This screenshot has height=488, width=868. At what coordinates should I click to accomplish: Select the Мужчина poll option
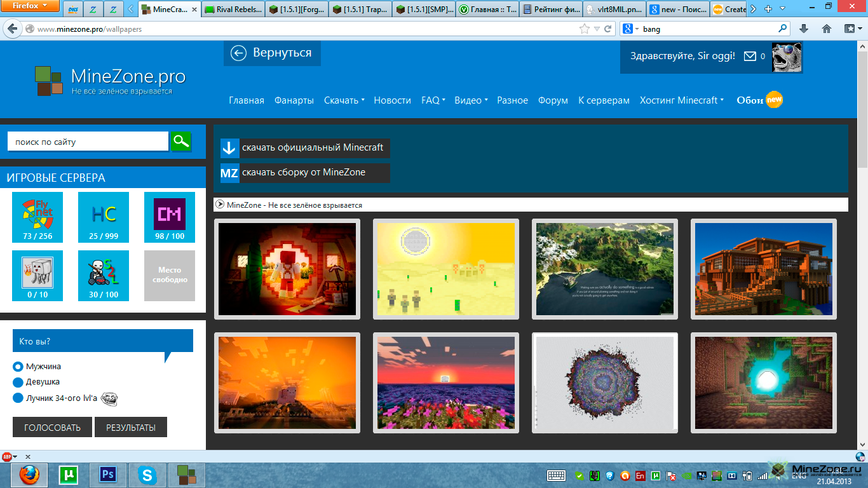18,367
